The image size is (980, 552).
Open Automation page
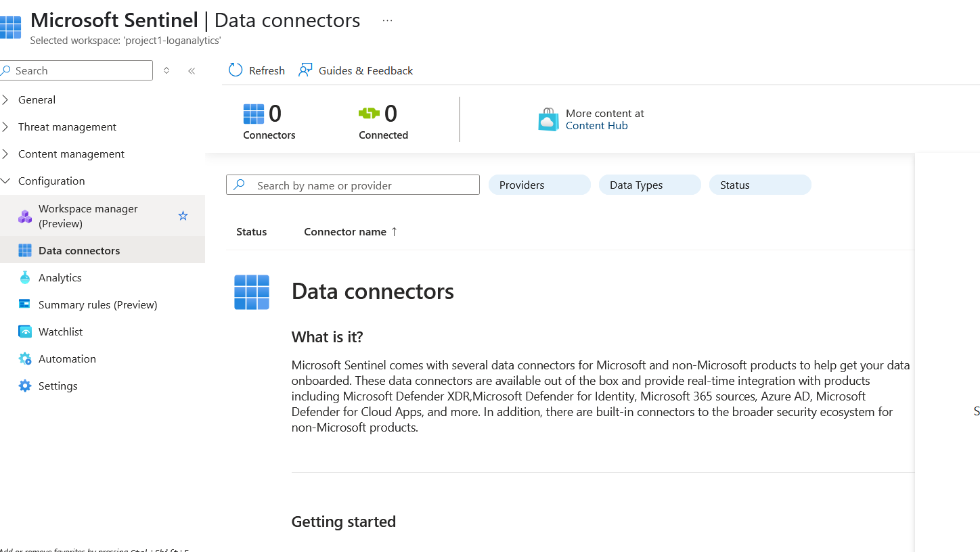point(67,359)
